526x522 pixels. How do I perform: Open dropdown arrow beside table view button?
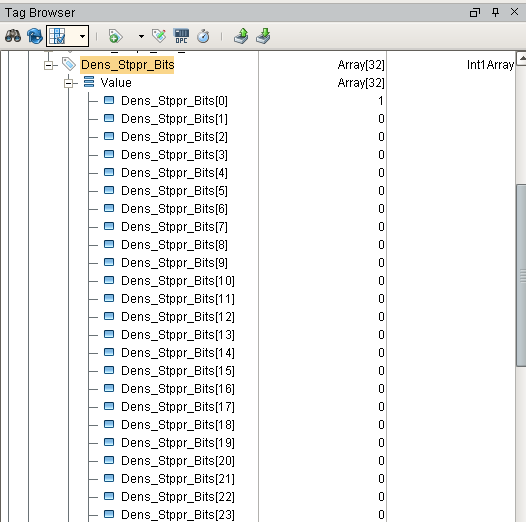tap(82, 36)
